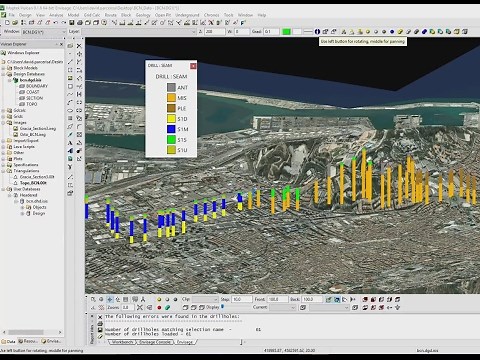This screenshot has width=480, height=360.
Task: Select the BOUNDARY layer in tree
Action: [37, 86]
